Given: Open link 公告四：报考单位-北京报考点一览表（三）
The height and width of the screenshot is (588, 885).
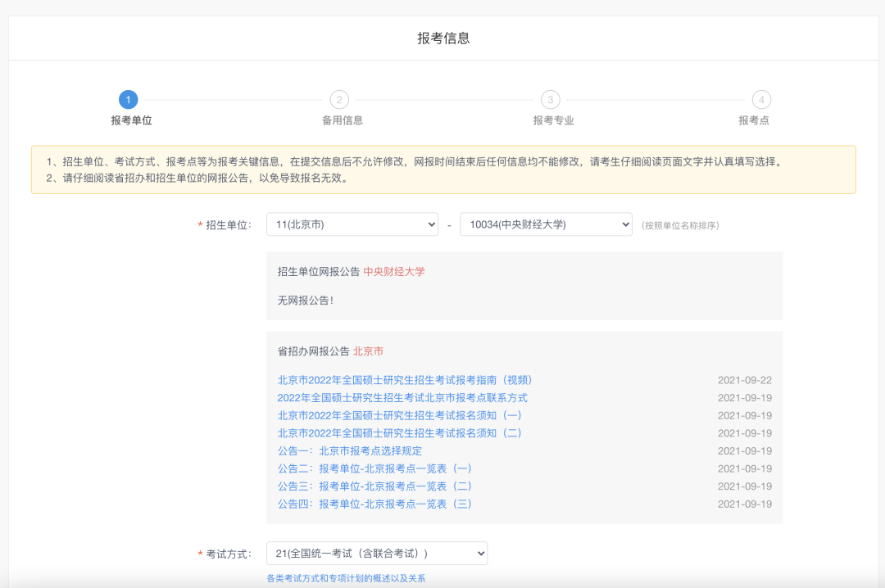Looking at the screenshot, I should click(374, 504).
